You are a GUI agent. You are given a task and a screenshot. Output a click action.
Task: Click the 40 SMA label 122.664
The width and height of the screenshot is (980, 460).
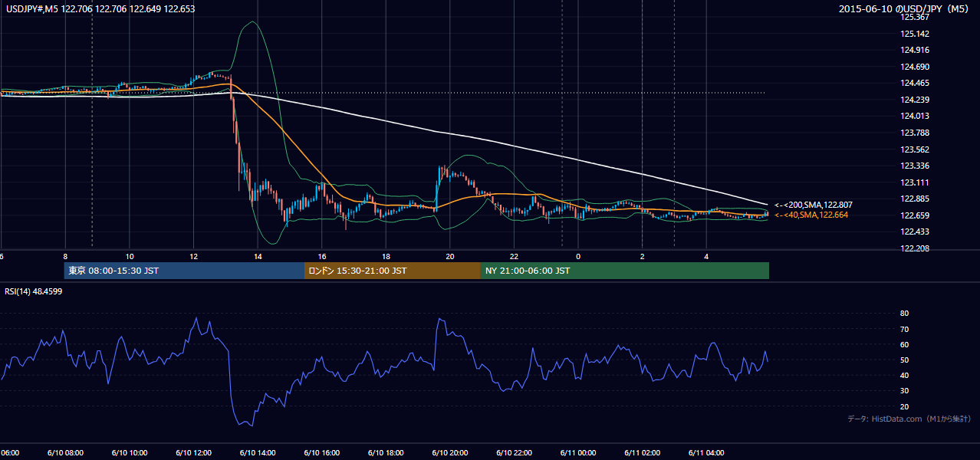(x=811, y=215)
